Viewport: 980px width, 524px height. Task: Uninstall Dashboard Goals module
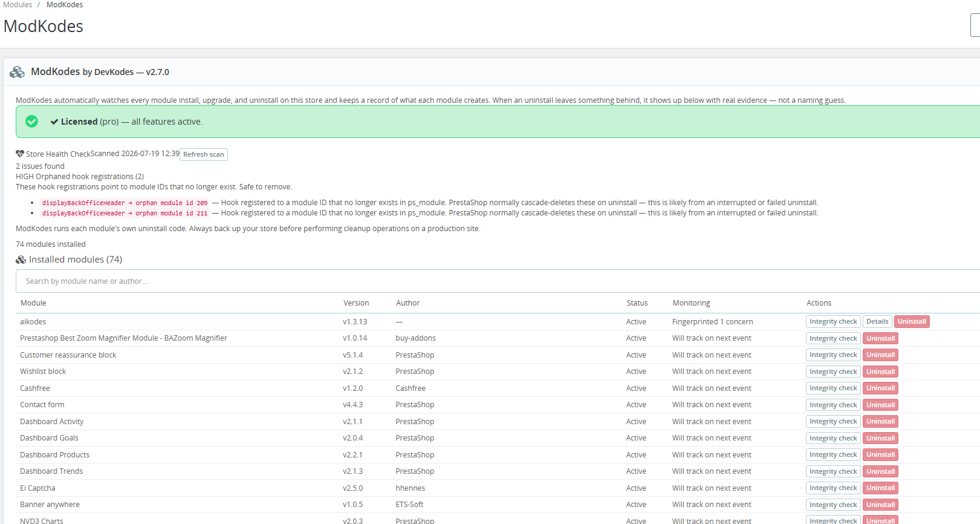(880, 438)
